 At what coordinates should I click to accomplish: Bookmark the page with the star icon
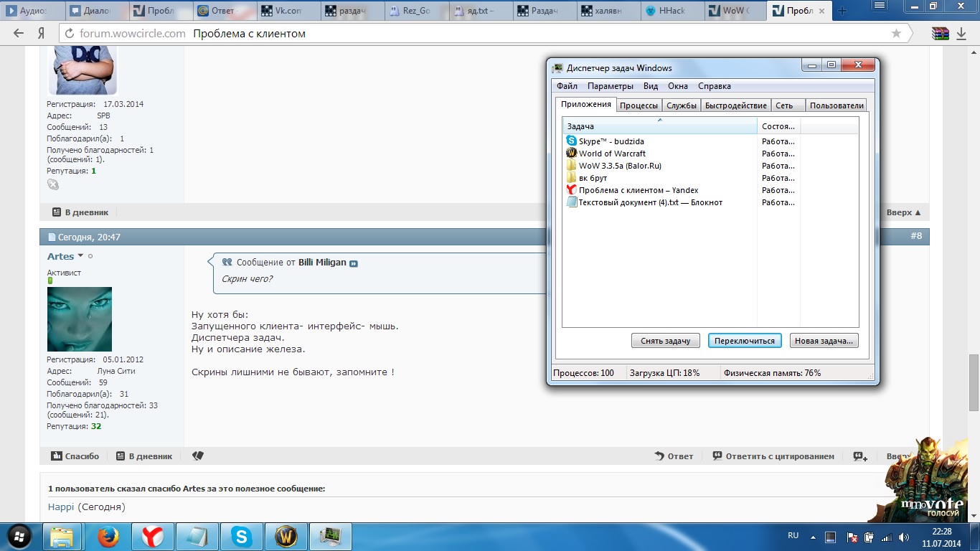coord(896,34)
